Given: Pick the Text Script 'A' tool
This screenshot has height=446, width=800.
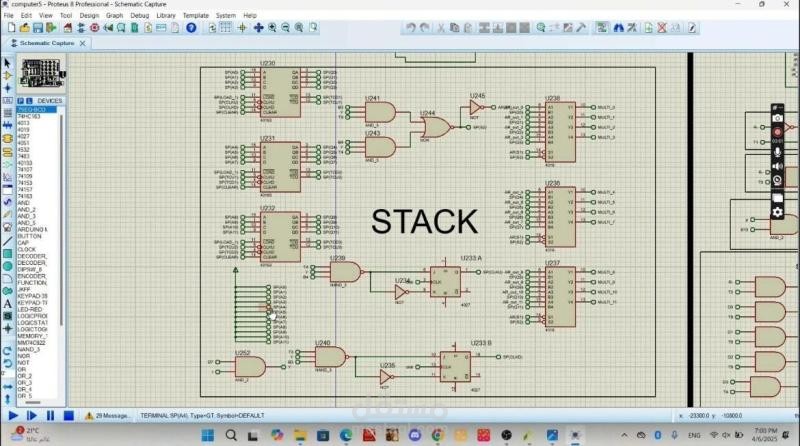Looking at the screenshot, I should coord(7,304).
